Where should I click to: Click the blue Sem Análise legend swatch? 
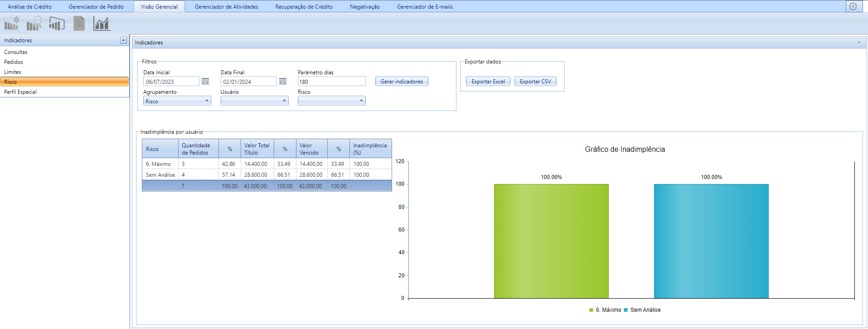pyautogui.click(x=626, y=310)
